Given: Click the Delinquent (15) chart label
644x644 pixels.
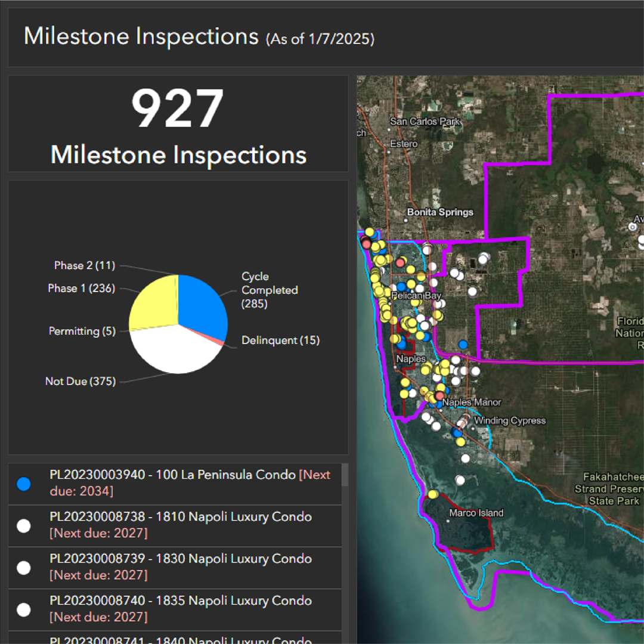Looking at the screenshot, I should pyautogui.click(x=280, y=340).
